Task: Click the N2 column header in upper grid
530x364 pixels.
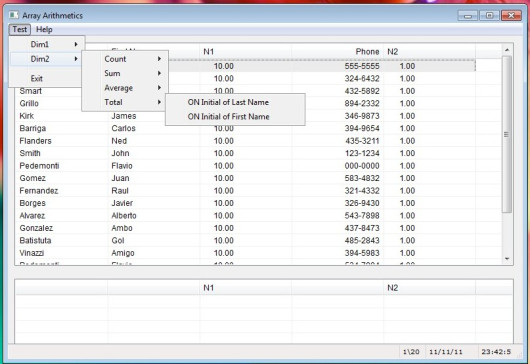Action: click(429, 51)
